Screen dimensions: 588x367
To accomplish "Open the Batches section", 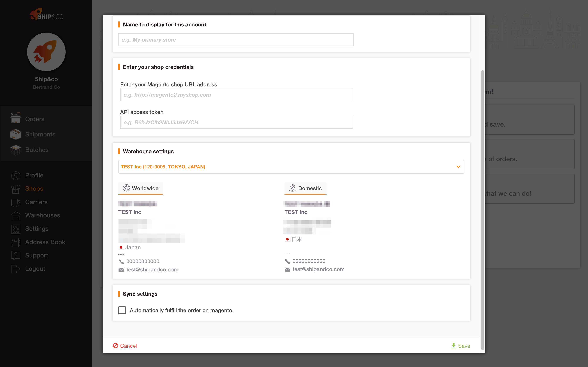I will tap(36, 150).
